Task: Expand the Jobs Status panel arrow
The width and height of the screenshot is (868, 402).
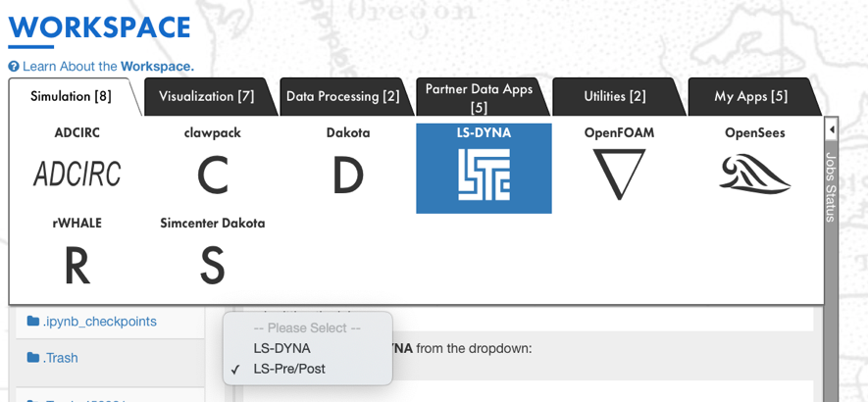Action: point(831,130)
